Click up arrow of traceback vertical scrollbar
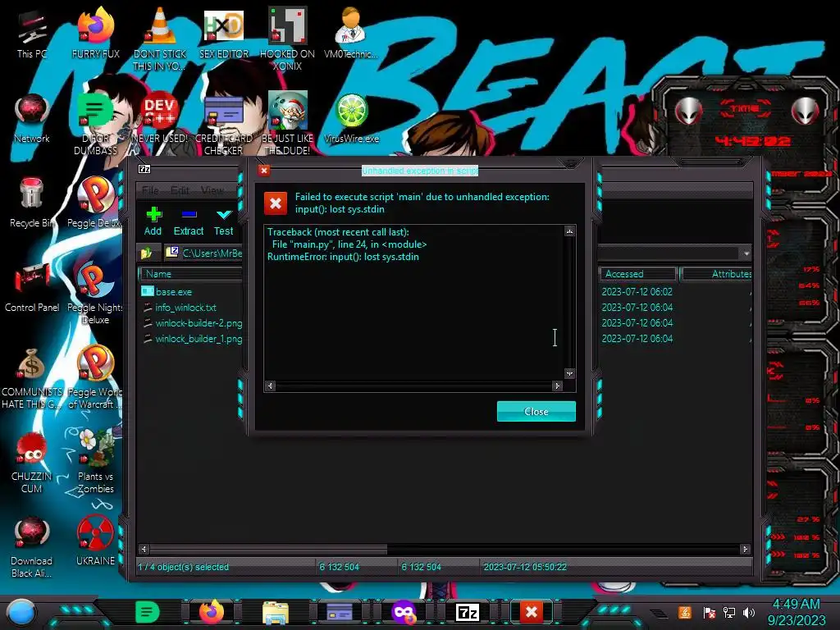This screenshot has width=840, height=630. point(569,231)
